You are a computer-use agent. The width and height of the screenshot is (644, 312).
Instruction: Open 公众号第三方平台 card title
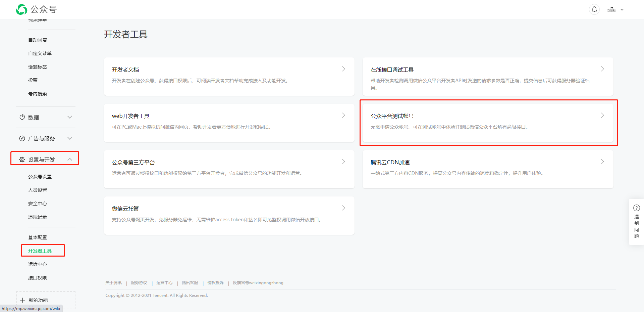point(133,162)
